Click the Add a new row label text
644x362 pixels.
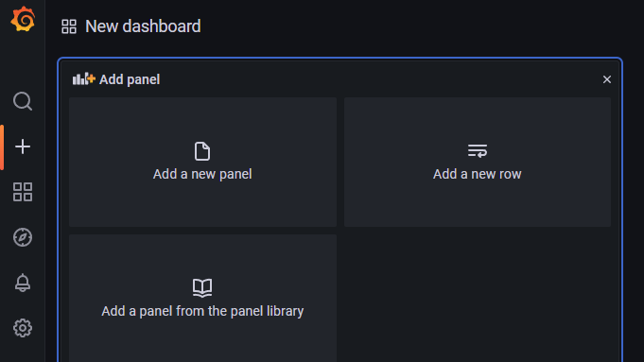[478, 174]
